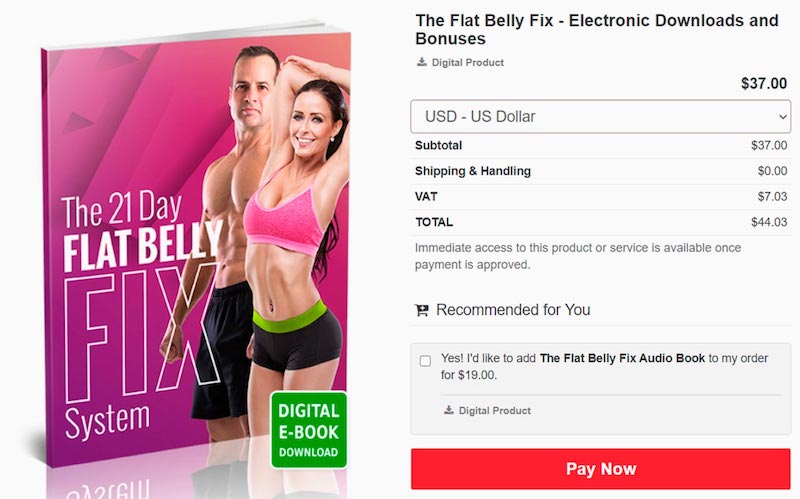
Task: Click the shopping cart icon near Recommended for You
Action: tap(422, 310)
